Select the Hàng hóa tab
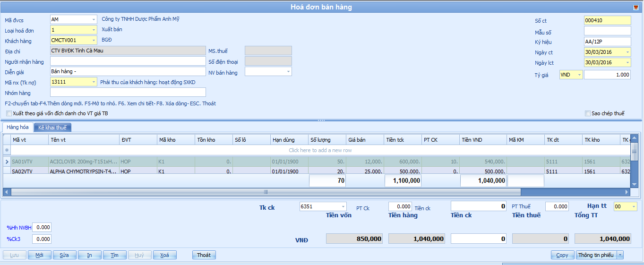This screenshot has width=644, height=265. tap(17, 128)
